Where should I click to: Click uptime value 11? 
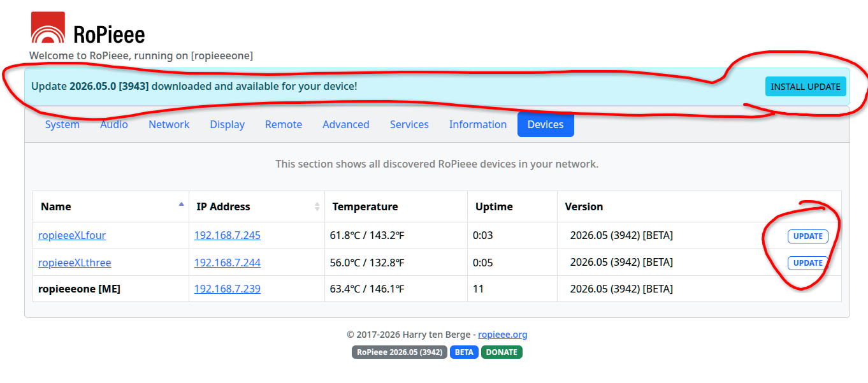[x=479, y=289]
